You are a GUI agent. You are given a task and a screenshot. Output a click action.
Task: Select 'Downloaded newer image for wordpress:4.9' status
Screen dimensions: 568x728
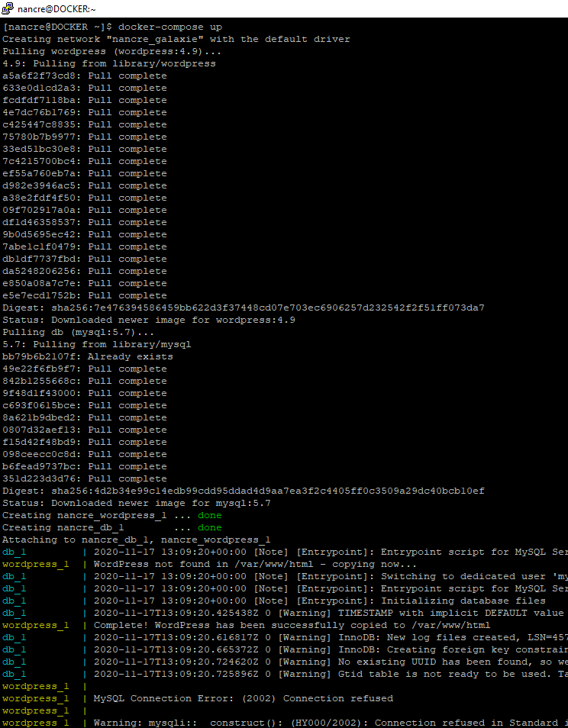173,320
